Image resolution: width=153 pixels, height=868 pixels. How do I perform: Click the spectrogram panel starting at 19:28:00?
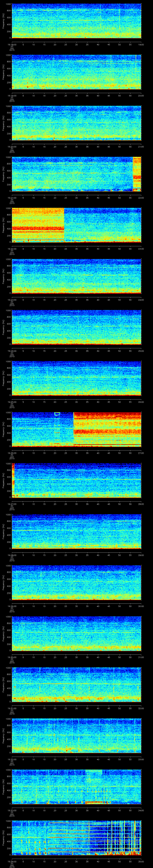77,531
